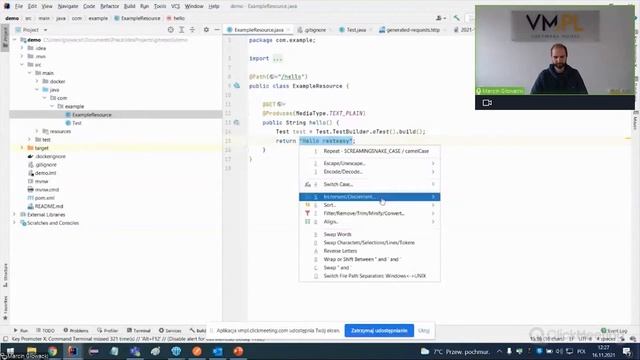
Task: Select Reverse Letters popup entry
Action: (369, 251)
